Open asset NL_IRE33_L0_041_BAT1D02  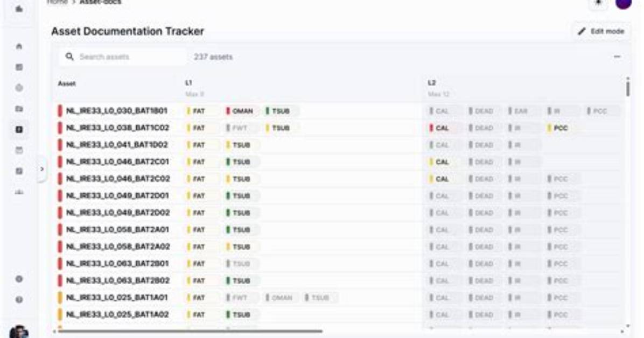click(x=117, y=145)
